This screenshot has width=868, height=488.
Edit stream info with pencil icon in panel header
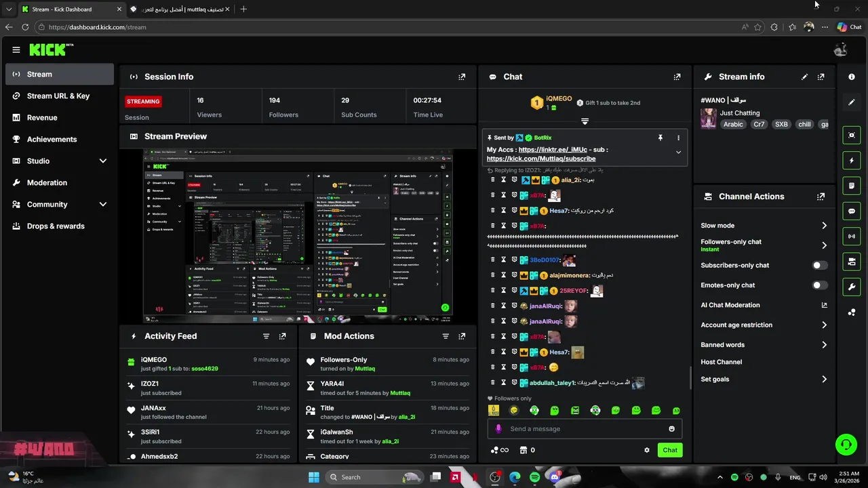(804, 77)
